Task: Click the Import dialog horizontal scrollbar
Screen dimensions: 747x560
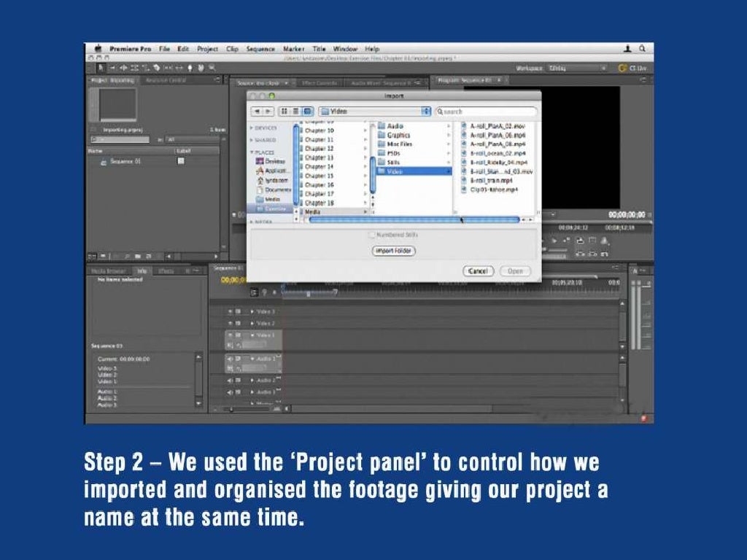Action: click(414, 219)
